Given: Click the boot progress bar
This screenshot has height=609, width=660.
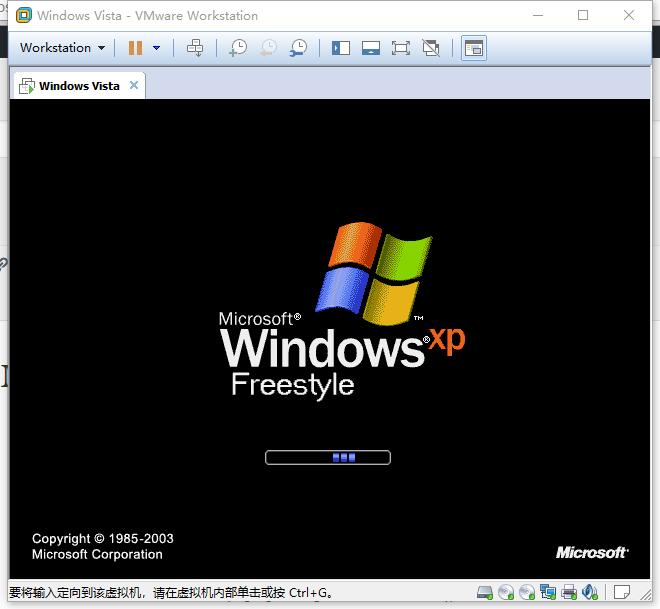Looking at the screenshot, I should point(328,457).
